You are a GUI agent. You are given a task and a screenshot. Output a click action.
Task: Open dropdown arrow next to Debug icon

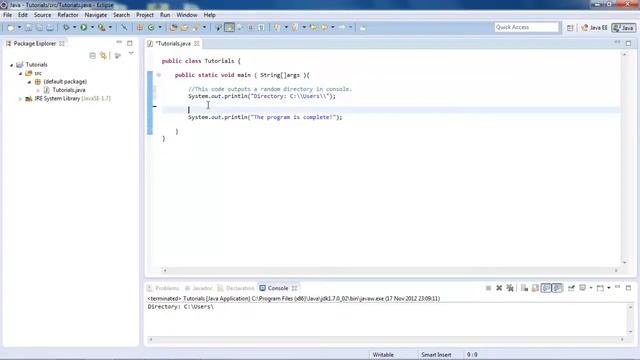point(74,27)
